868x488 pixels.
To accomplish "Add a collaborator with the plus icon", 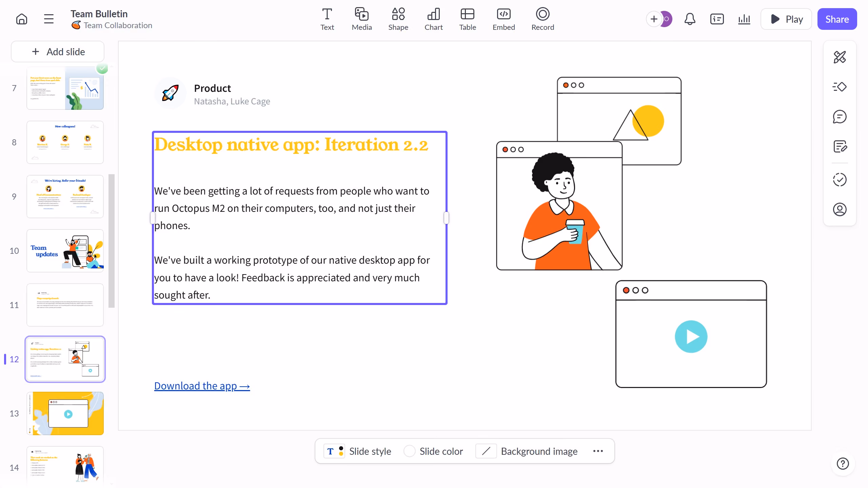I will [654, 19].
